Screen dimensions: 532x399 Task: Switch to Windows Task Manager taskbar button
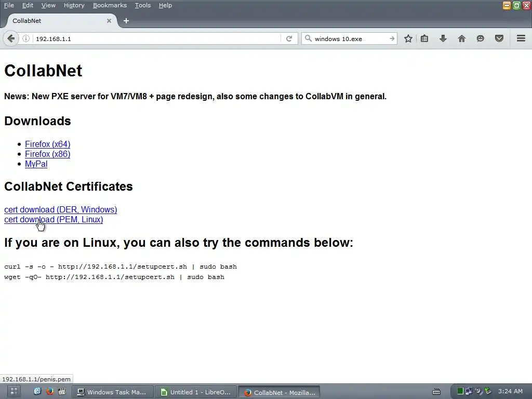(x=113, y=392)
